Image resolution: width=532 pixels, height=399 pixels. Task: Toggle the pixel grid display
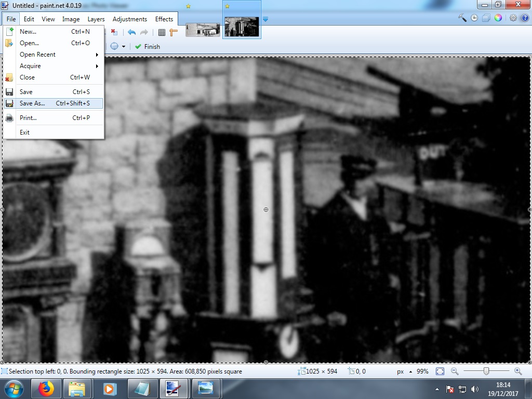point(161,32)
